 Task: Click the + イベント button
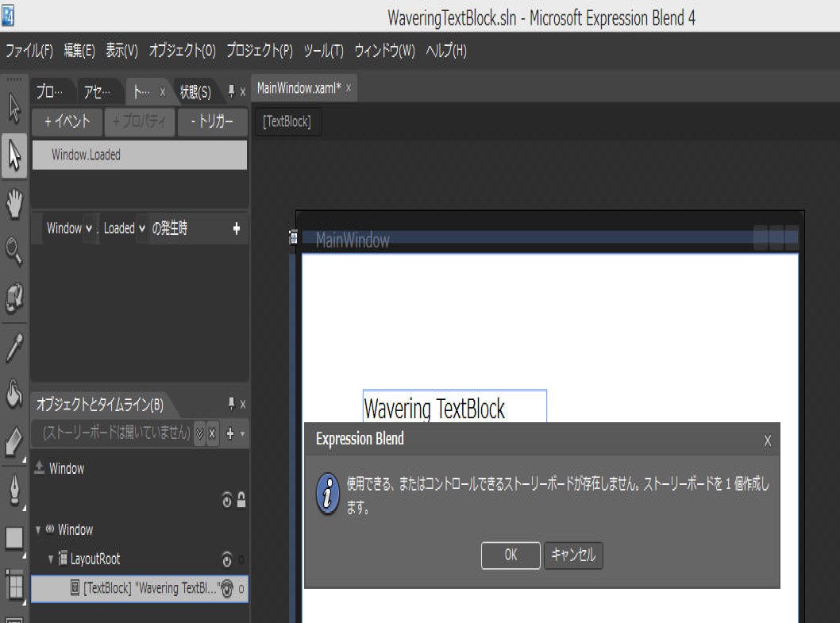(67, 122)
